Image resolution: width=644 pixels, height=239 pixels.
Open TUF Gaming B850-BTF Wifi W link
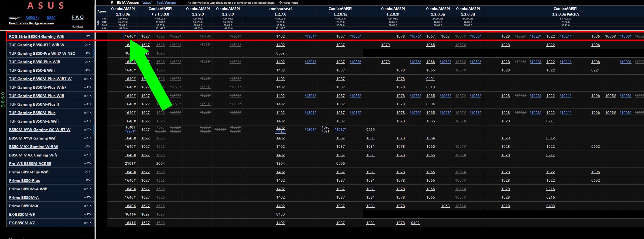pyautogui.click(x=37, y=45)
